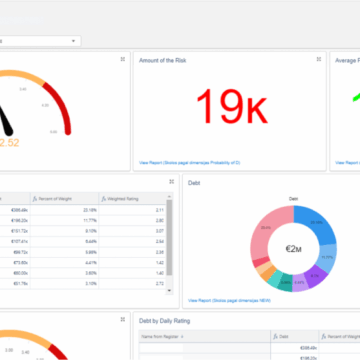This screenshot has width=360, height=360.
Task: Click scroll-up arrow of upper table scrollbar
Action: pyautogui.click(x=169, y=196)
